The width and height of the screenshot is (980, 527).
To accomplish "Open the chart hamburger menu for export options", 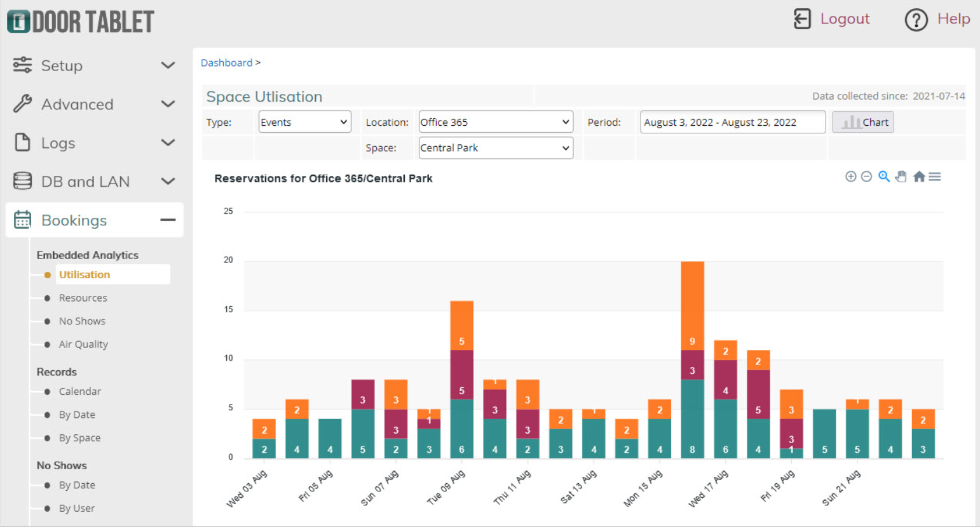I will (x=935, y=177).
